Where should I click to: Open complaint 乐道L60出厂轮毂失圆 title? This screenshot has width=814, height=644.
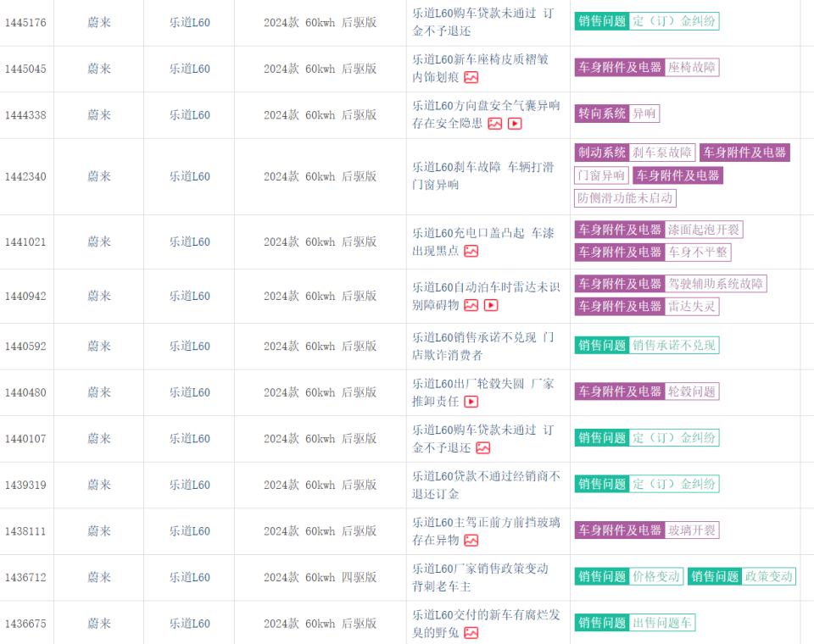[x=482, y=392]
